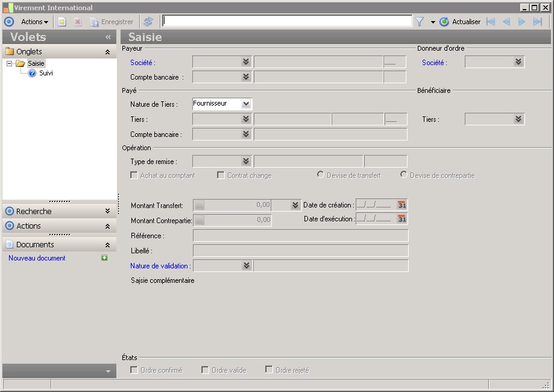Select Devise de transfert radio button
This screenshot has height=392, width=554.
[321, 175]
